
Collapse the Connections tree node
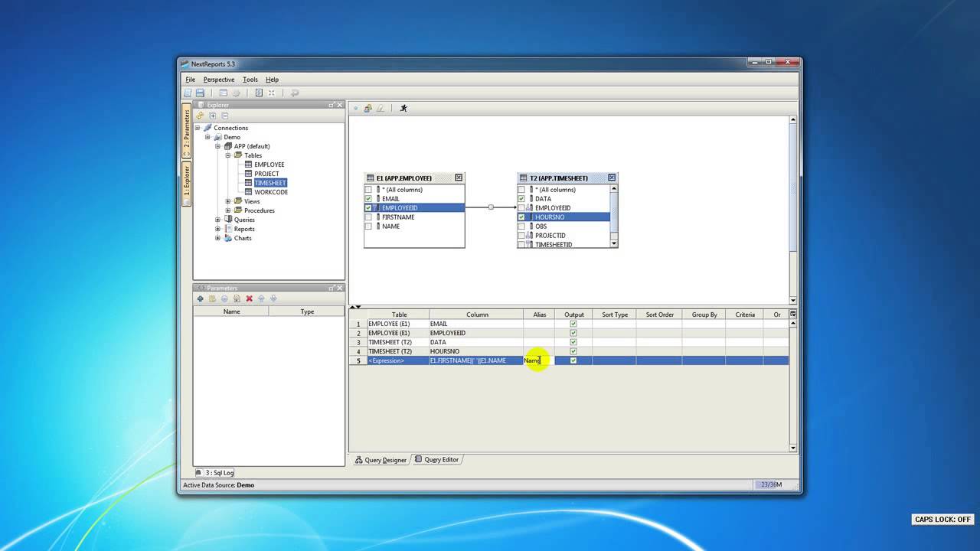pos(197,128)
